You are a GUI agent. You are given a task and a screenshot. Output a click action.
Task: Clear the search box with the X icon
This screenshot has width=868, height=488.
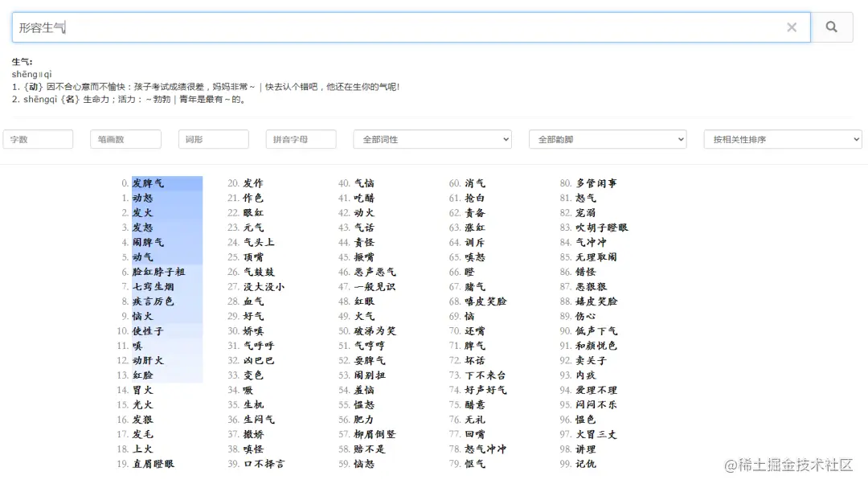792,27
